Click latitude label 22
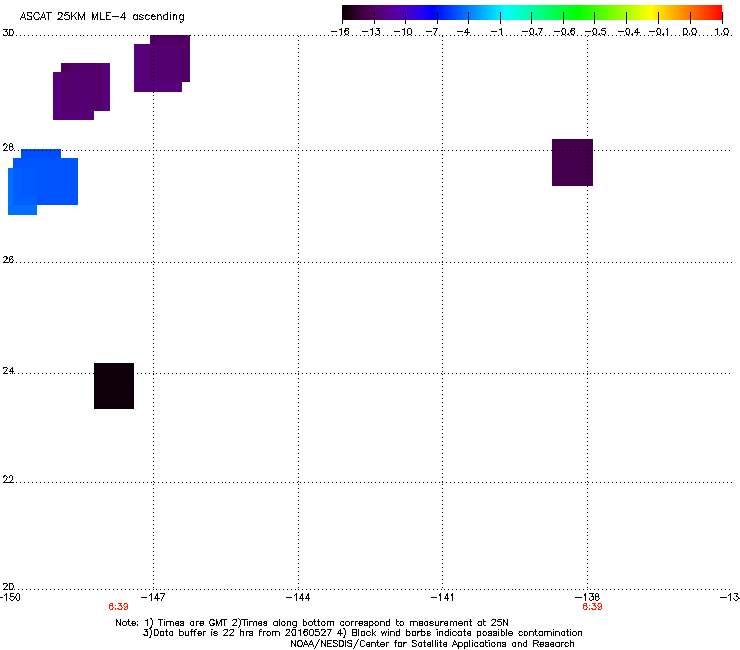 pyautogui.click(x=8, y=480)
